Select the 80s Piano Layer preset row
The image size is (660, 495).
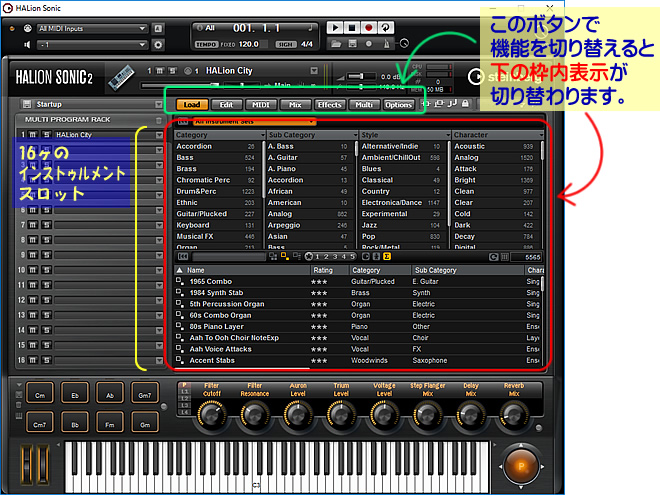click(x=358, y=326)
